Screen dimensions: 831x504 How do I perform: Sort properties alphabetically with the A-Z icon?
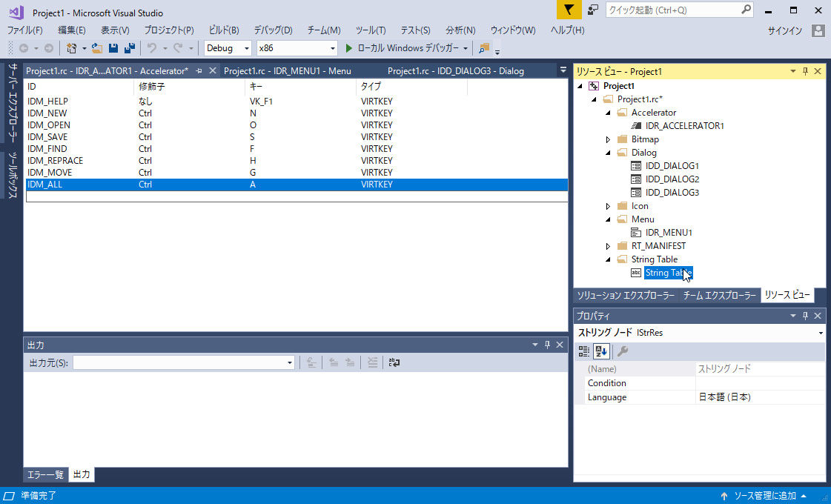click(600, 351)
